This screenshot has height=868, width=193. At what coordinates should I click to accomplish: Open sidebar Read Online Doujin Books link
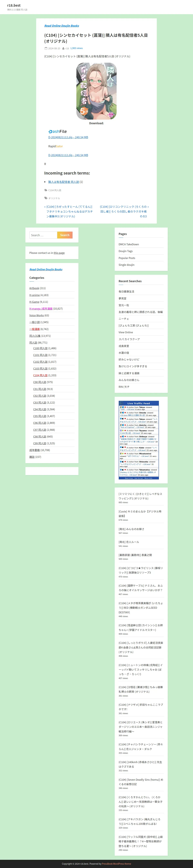[46, 270]
